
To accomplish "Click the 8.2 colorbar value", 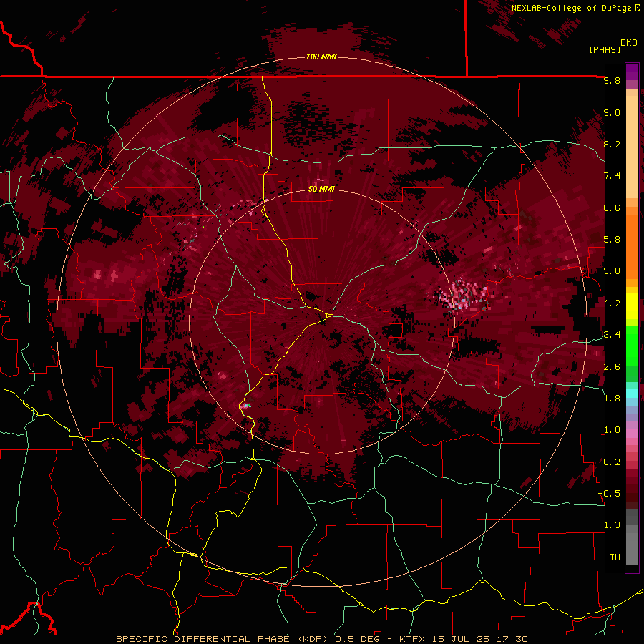I will [x=612, y=144].
